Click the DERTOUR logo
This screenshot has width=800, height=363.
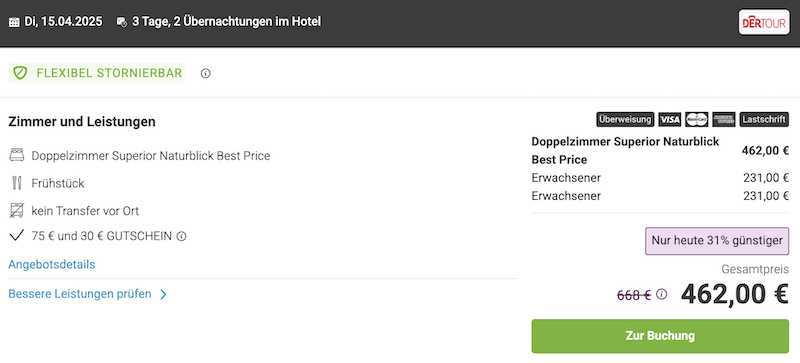764,22
